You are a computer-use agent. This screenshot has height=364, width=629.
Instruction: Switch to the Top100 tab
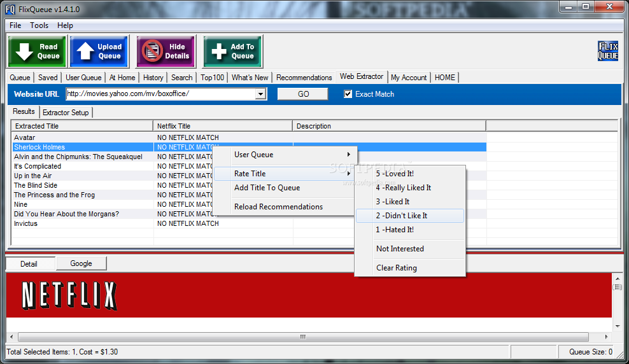coord(212,78)
